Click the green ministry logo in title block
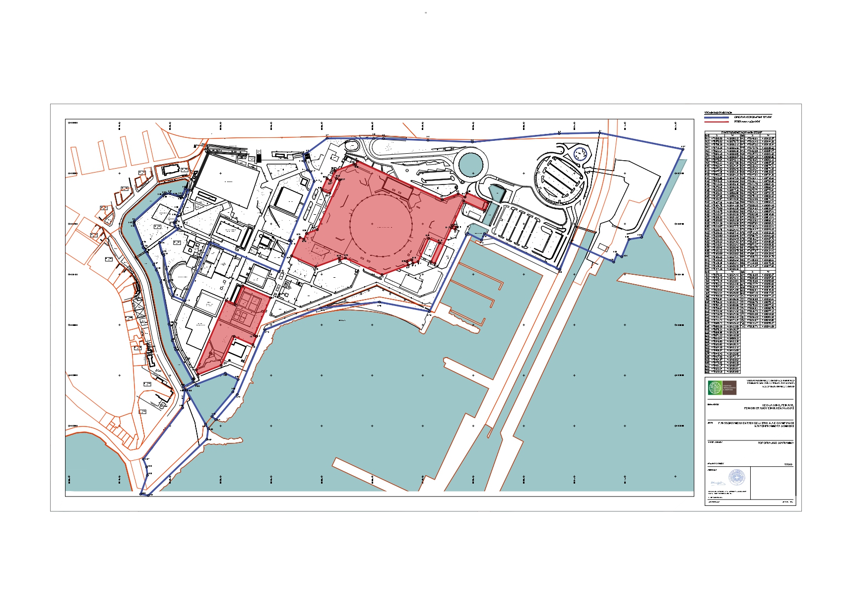The height and width of the screenshot is (616, 851). [715, 388]
